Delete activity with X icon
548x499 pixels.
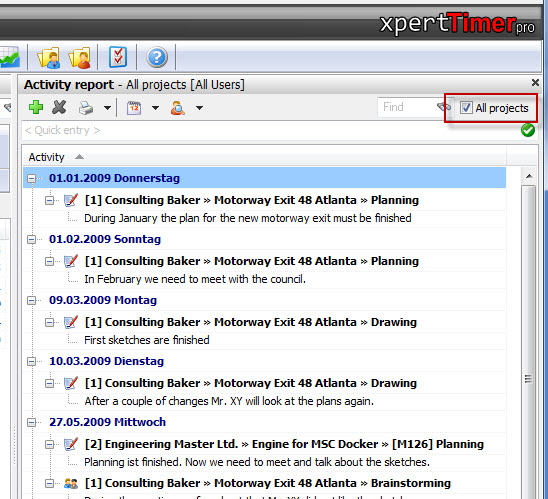[59, 107]
